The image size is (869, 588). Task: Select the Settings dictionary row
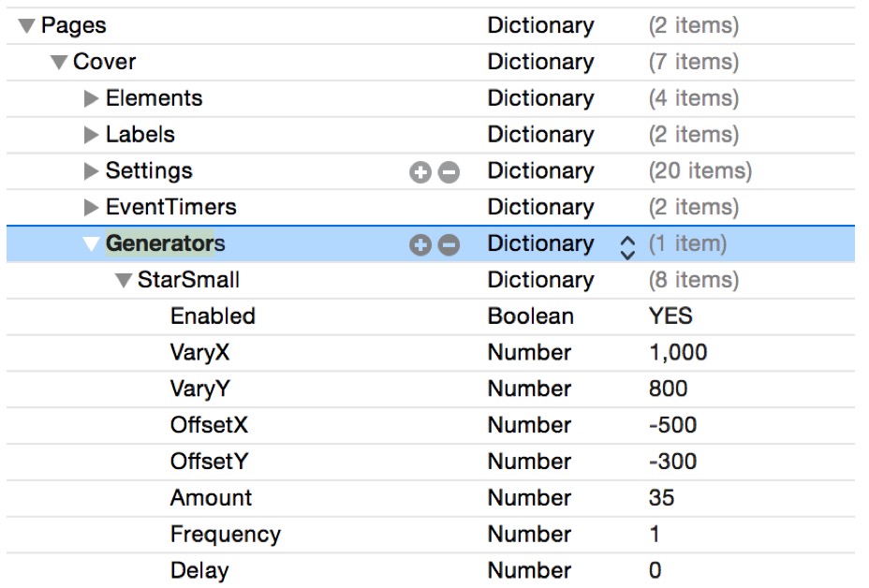pyautogui.click(x=234, y=170)
